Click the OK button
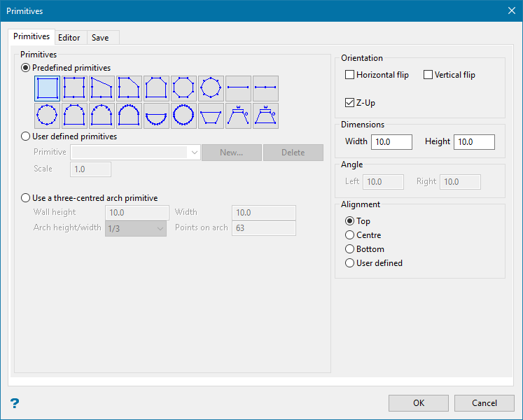Viewport: 523px width, 420px height. [419, 403]
